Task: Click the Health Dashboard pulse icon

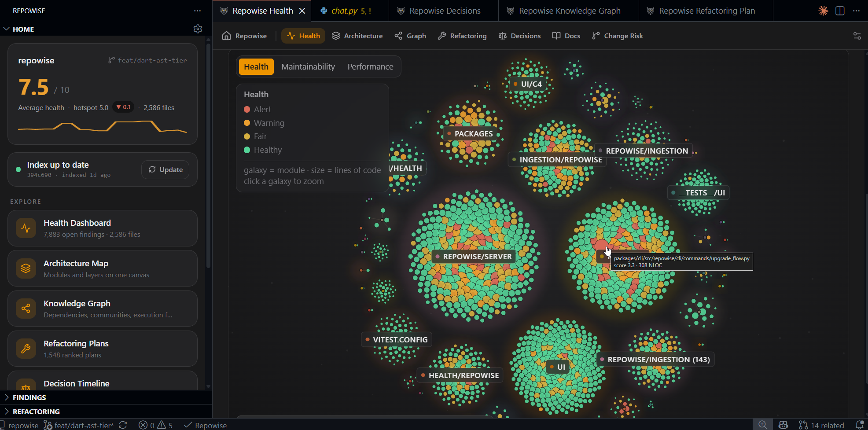Action: pos(26,228)
